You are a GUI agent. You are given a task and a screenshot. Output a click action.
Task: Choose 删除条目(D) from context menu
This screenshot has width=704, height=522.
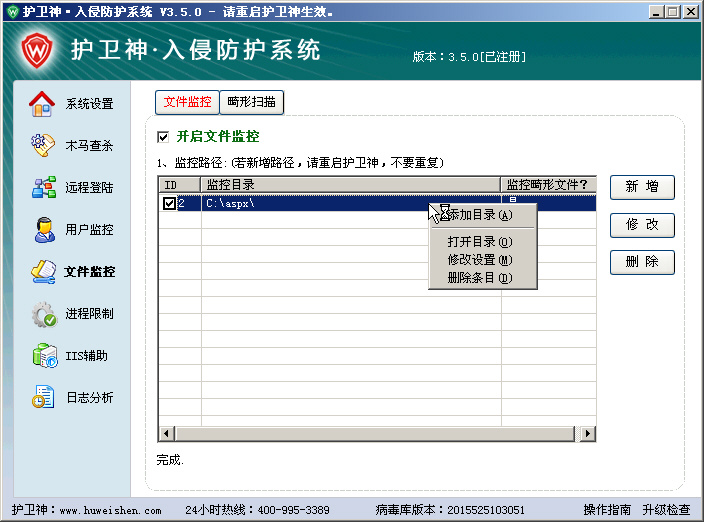point(483,278)
